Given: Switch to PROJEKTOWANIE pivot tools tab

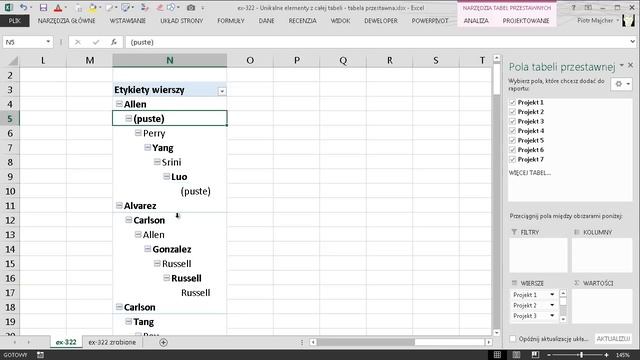Looking at the screenshot, I should (x=526, y=20).
